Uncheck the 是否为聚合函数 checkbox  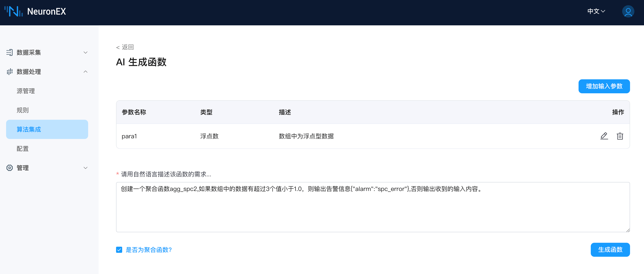pos(119,250)
